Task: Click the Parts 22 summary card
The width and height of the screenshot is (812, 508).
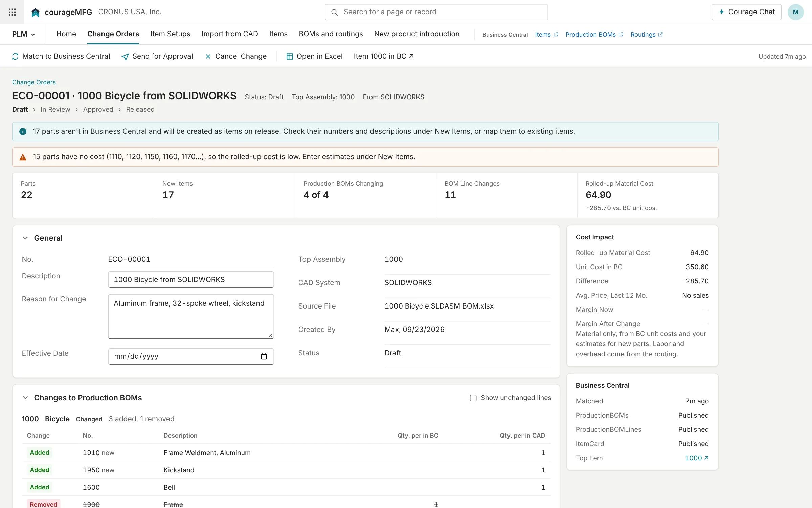Action: 83,195
